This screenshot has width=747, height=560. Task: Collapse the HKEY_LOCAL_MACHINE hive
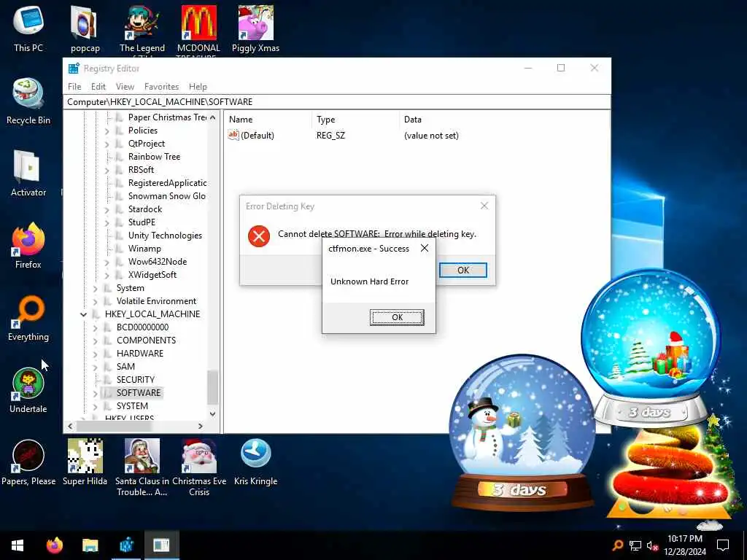[83, 314]
